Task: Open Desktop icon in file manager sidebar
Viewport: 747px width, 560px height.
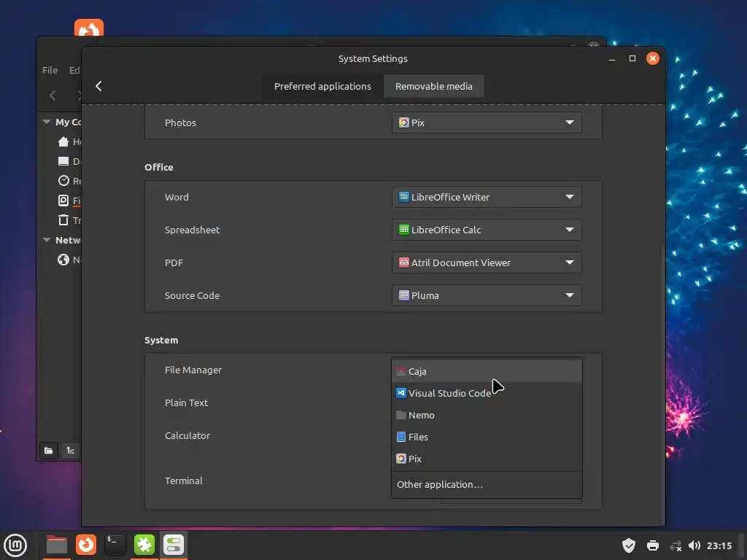Action: click(63, 161)
